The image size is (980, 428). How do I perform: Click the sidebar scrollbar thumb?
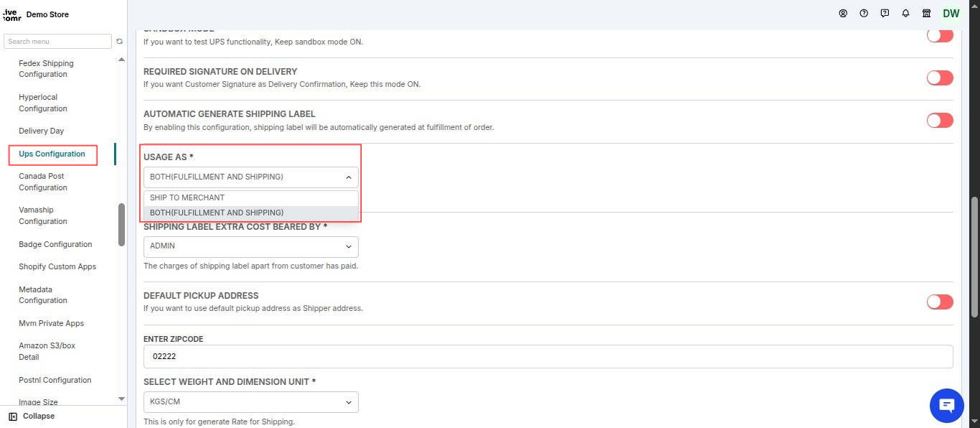[x=121, y=225]
